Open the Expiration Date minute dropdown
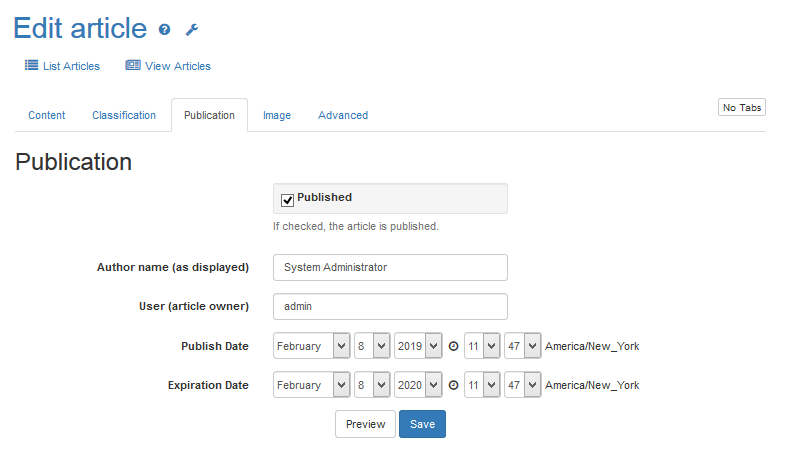785x463 pixels. 522,385
